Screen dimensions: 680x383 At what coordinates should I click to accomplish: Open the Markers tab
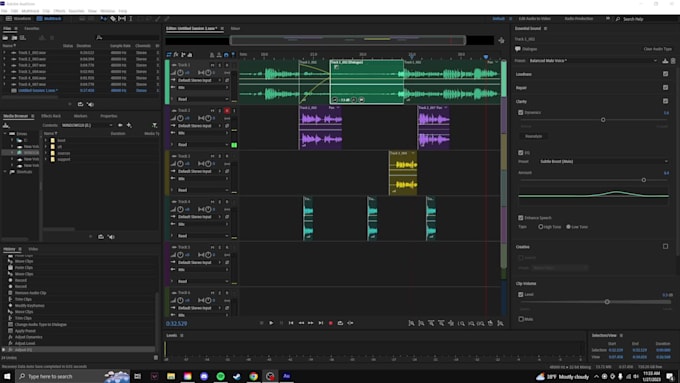[80, 116]
